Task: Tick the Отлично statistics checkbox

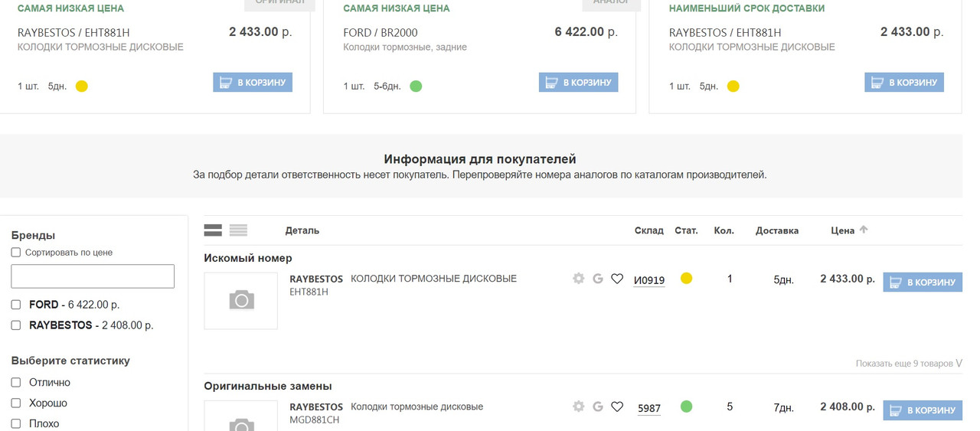Action: coord(16,382)
